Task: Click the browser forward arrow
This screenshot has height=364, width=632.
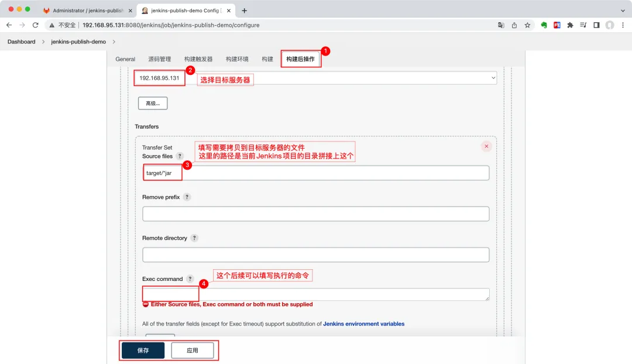Action: (22, 25)
